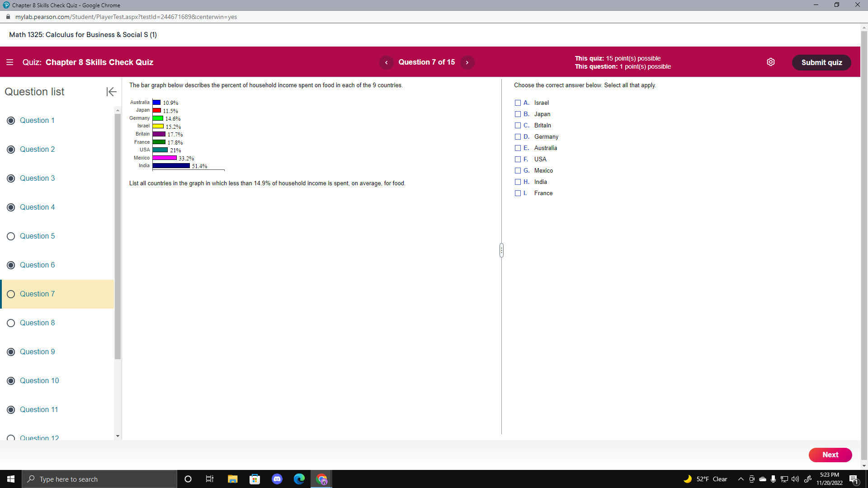This screenshot has width=868, height=488.
Task: Open Microsoft Edge from the taskbar
Action: (299, 479)
